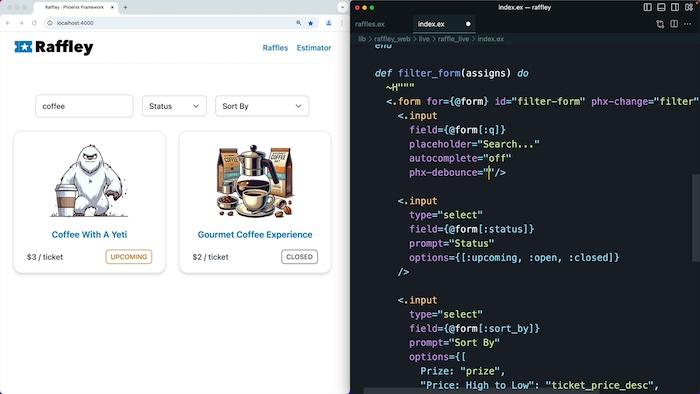This screenshot has height=394, width=700.
Task: Click the split editor icon
Action: pos(674,24)
